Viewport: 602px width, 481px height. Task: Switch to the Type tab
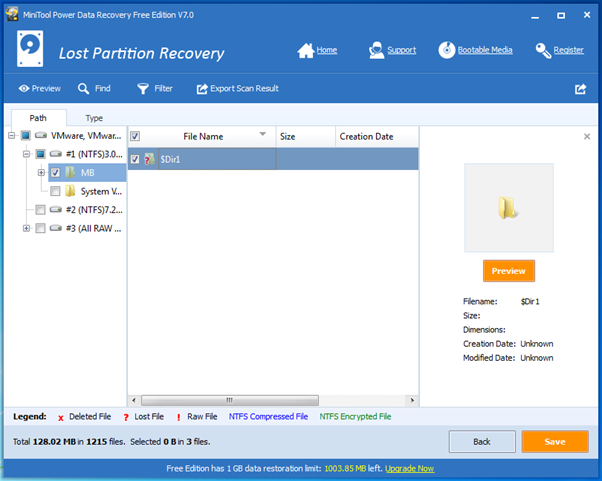[94, 118]
